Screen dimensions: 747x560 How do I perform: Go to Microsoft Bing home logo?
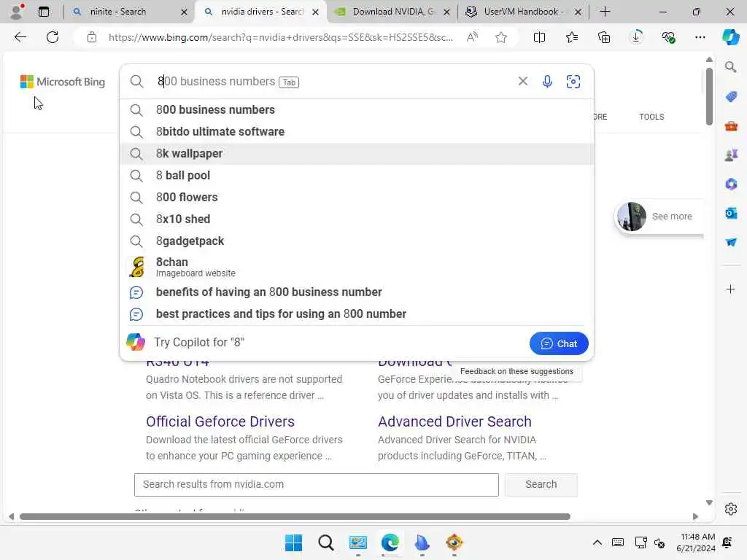(63, 82)
